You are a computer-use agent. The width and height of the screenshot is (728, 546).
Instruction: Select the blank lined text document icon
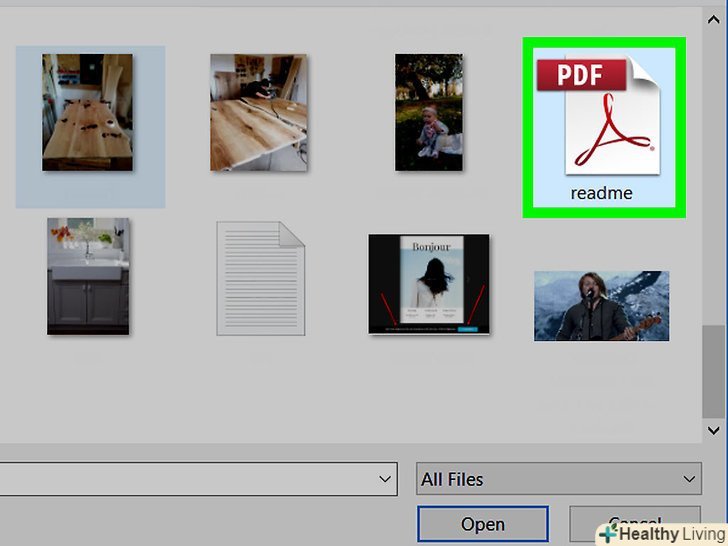pos(260,278)
